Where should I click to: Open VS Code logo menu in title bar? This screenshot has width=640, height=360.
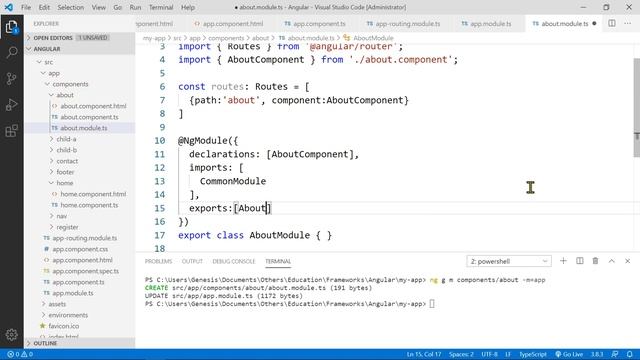click(9, 7)
